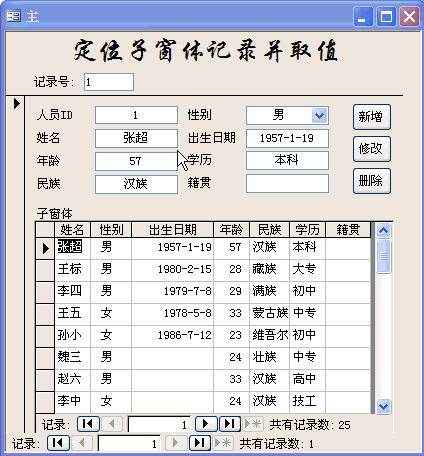Click the 记录号 input field
Image resolution: width=424 pixels, height=456 pixels.
point(109,82)
